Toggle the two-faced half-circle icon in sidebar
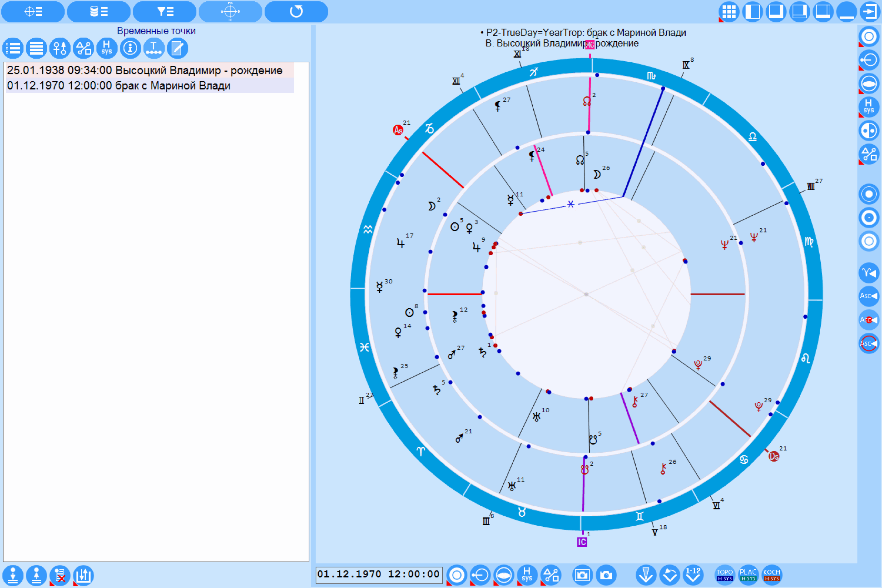The width and height of the screenshot is (882, 588). (x=869, y=131)
